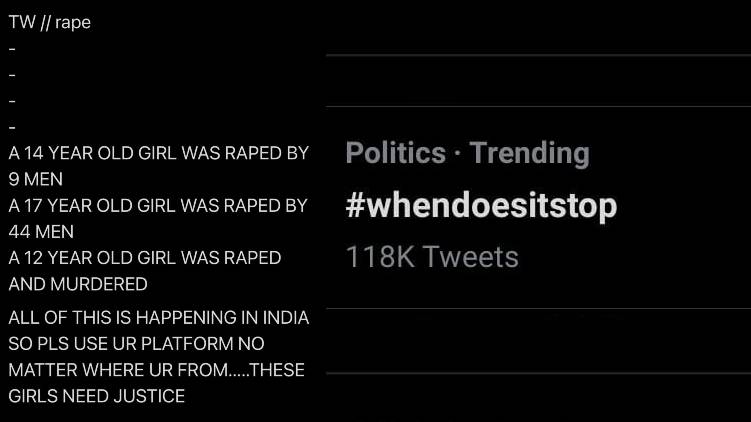Click the GIRLS NEED JUSTICE line
The width and height of the screenshot is (751, 422).
[x=96, y=397]
